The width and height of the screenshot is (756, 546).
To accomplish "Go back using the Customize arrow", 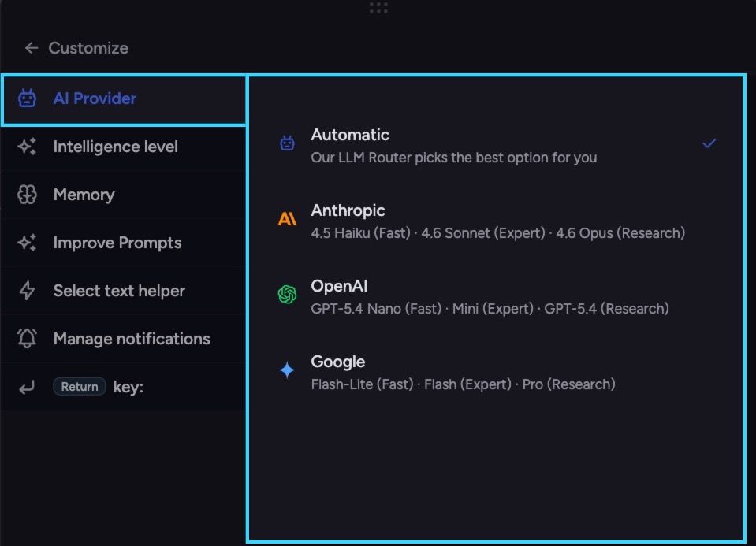I will (x=32, y=48).
